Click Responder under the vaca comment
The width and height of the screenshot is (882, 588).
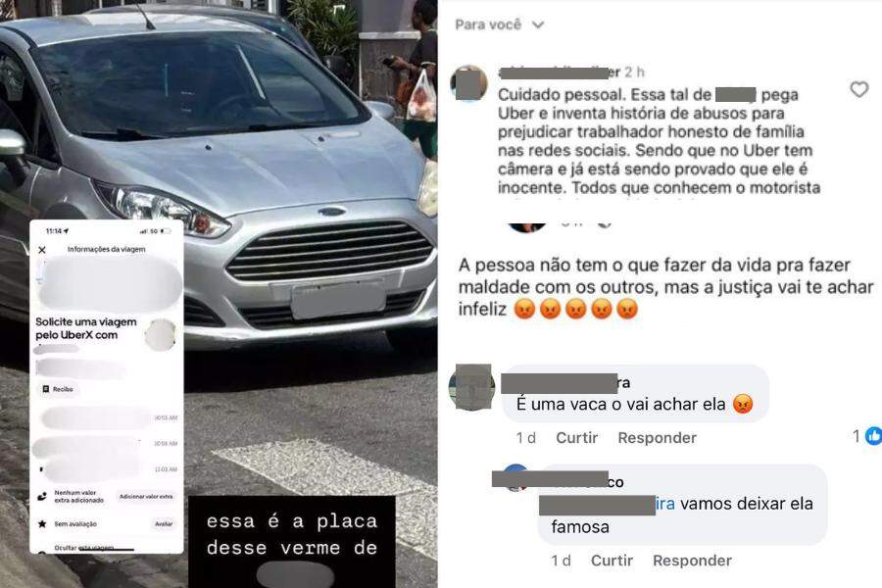pyautogui.click(x=657, y=438)
